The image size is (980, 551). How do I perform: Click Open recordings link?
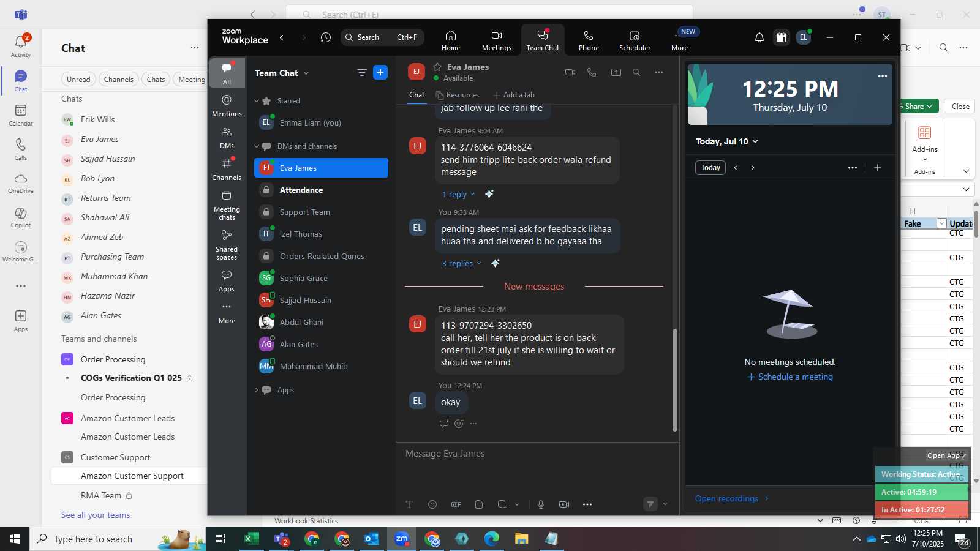pyautogui.click(x=731, y=498)
